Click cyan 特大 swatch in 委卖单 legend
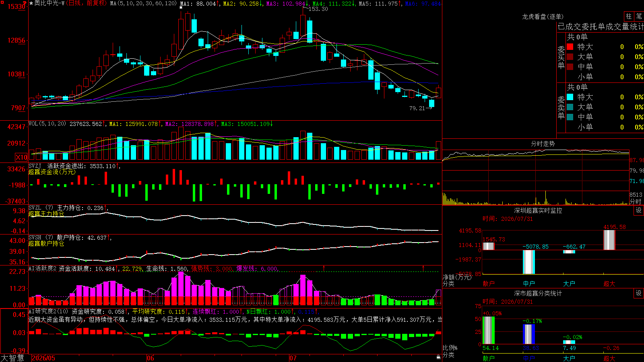The width and height of the screenshot is (644, 362). coord(570,97)
